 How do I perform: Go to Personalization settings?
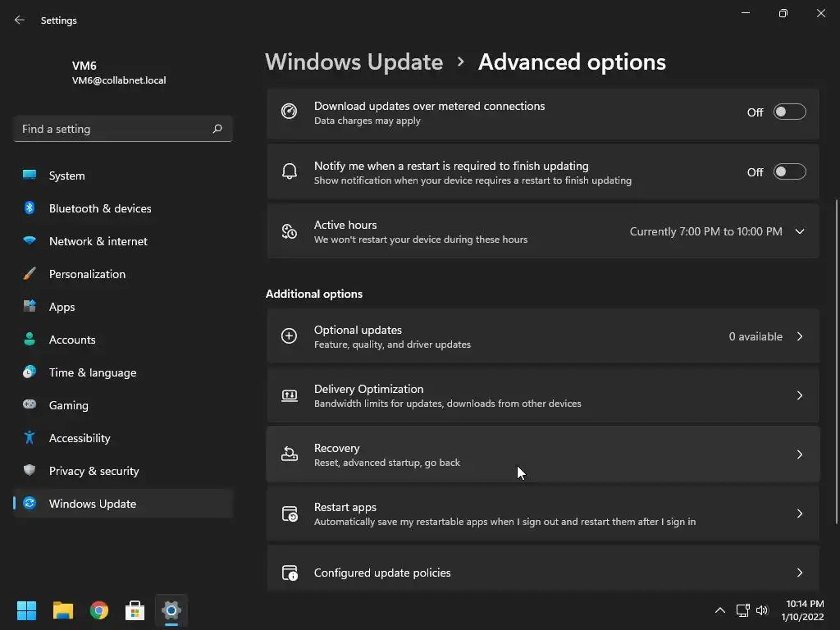(123, 274)
